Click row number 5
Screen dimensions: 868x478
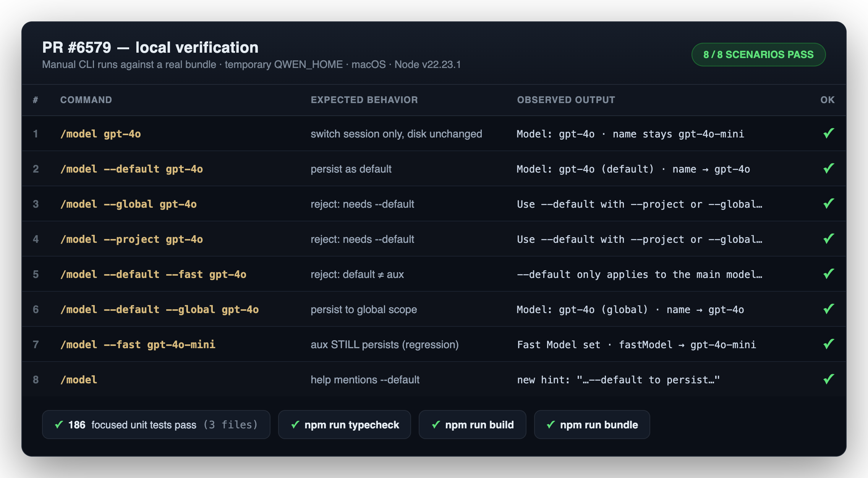[x=36, y=274]
